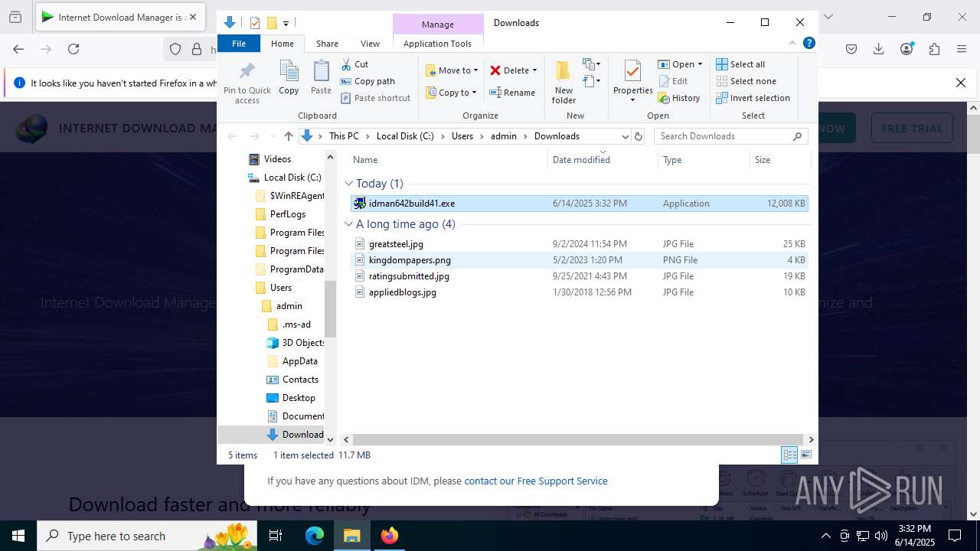Expand the Open button dropdown arrow

700,64
